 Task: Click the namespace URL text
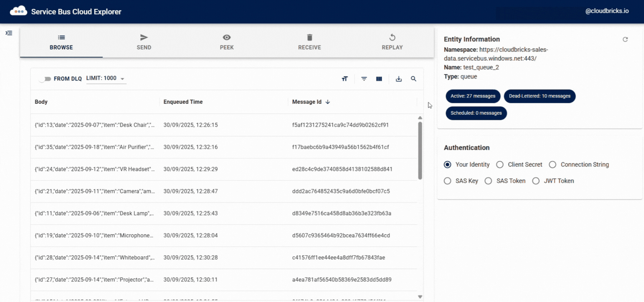coord(496,54)
